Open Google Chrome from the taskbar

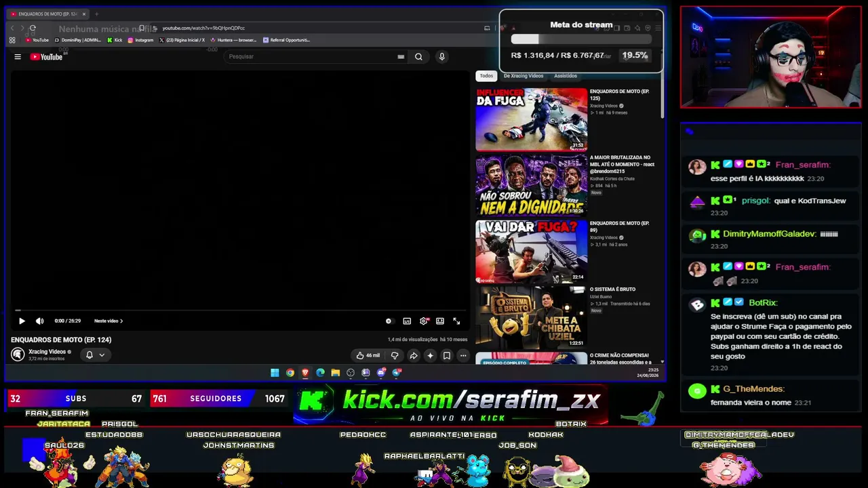290,373
